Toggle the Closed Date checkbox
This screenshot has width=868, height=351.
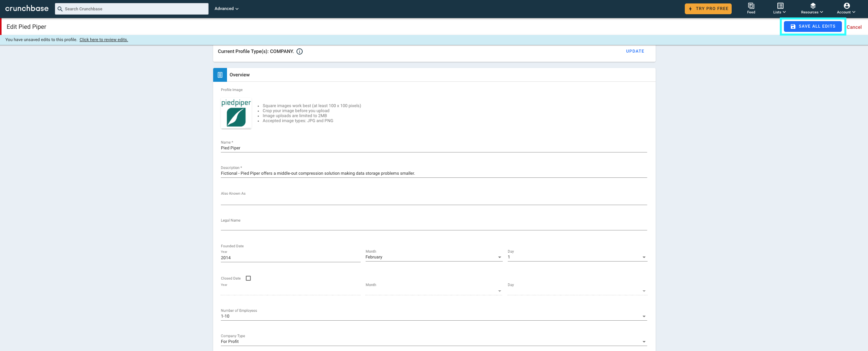coord(248,278)
